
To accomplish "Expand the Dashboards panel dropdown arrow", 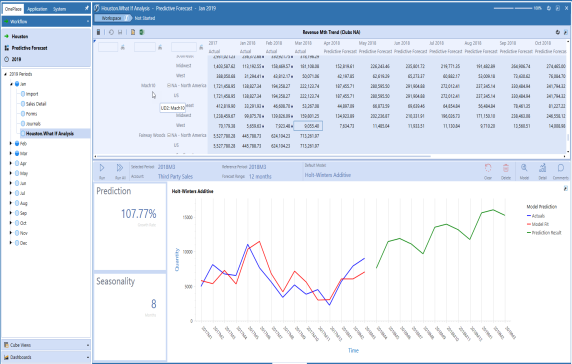I will coord(88,357).
